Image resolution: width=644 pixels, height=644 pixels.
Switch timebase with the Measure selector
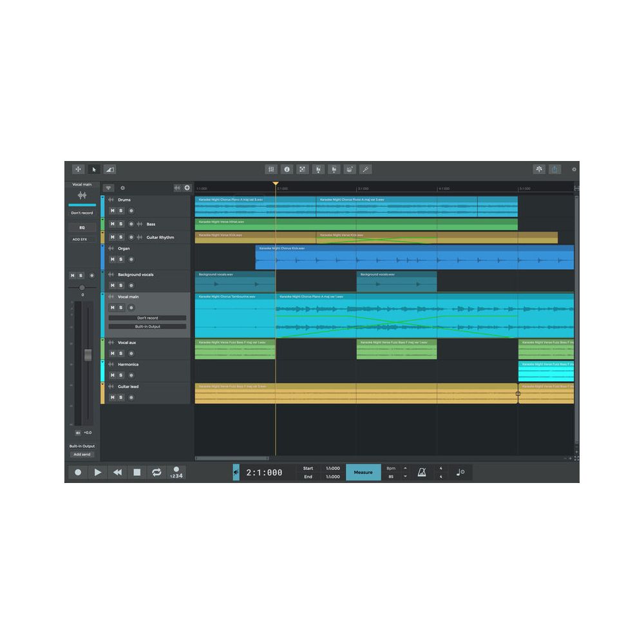363,472
